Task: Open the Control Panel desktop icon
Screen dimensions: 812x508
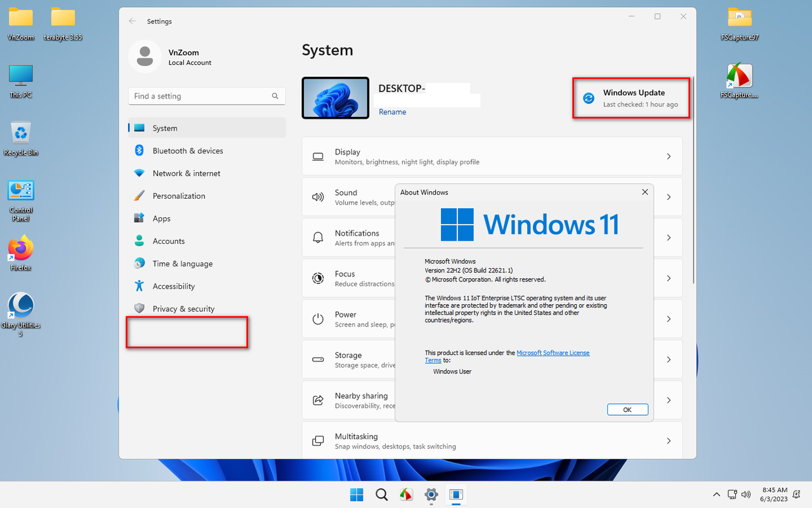Action: pyautogui.click(x=21, y=201)
